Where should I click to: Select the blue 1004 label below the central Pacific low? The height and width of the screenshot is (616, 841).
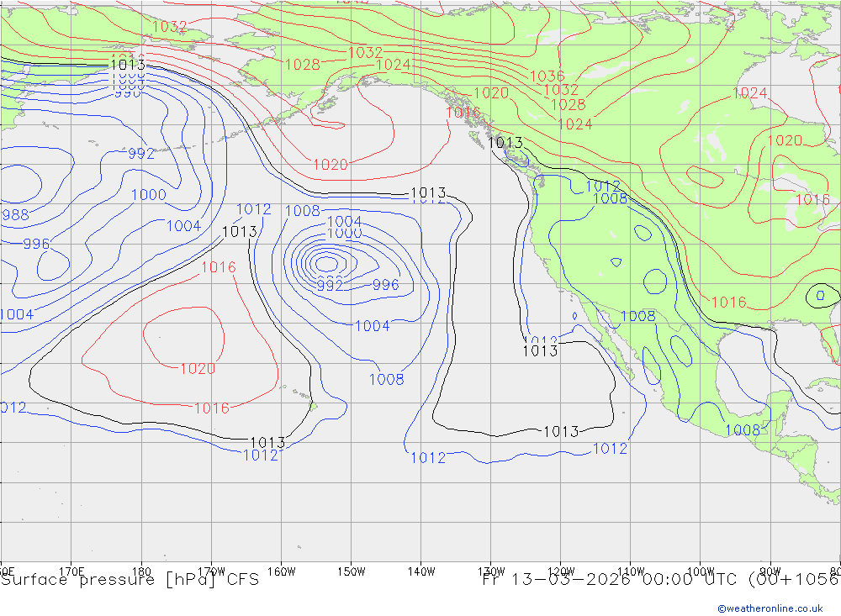(373, 326)
